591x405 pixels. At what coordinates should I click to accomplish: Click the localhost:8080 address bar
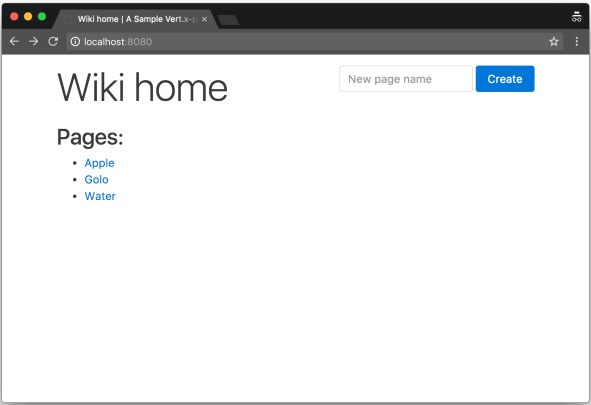click(x=314, y=41)
